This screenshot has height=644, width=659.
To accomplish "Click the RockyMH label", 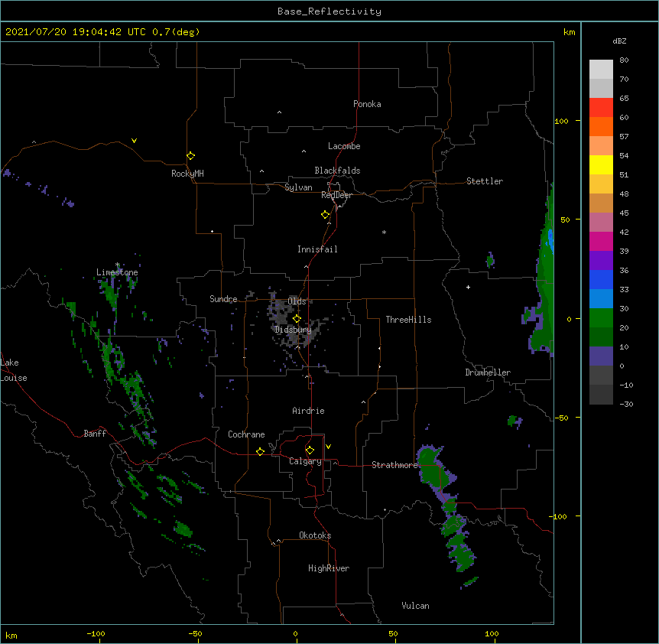I will coord(187,174).
